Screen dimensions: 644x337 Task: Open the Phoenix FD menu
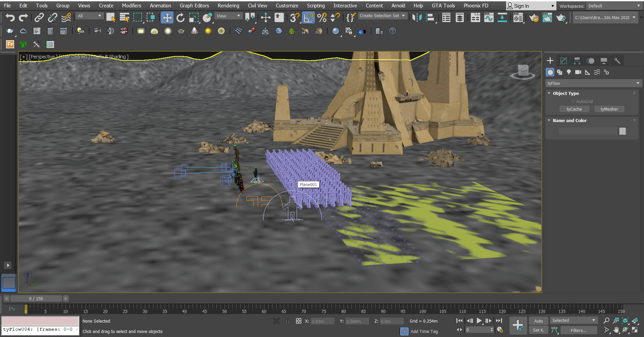click(x=476, y=6)
